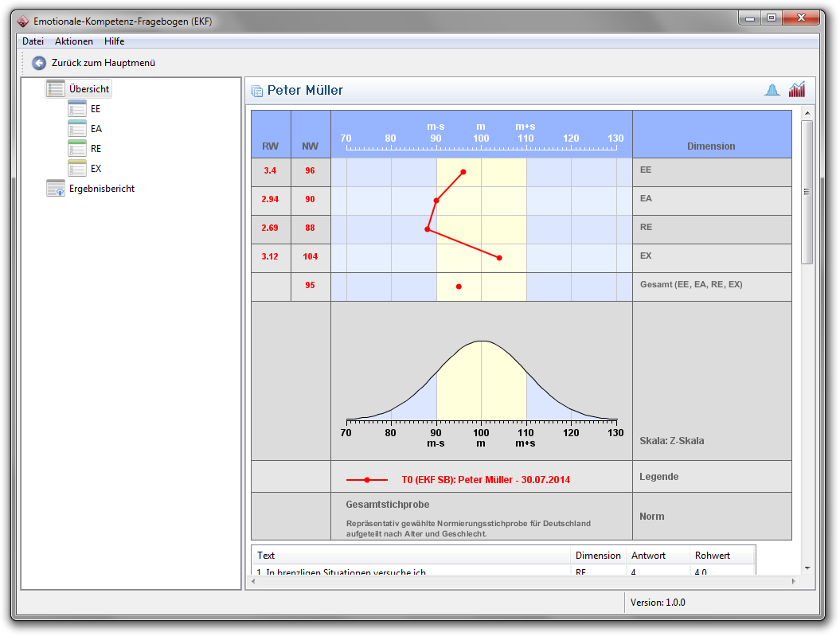Select the RE tree entry label
The height and width of the screenshot is (636, 840).
96,148
